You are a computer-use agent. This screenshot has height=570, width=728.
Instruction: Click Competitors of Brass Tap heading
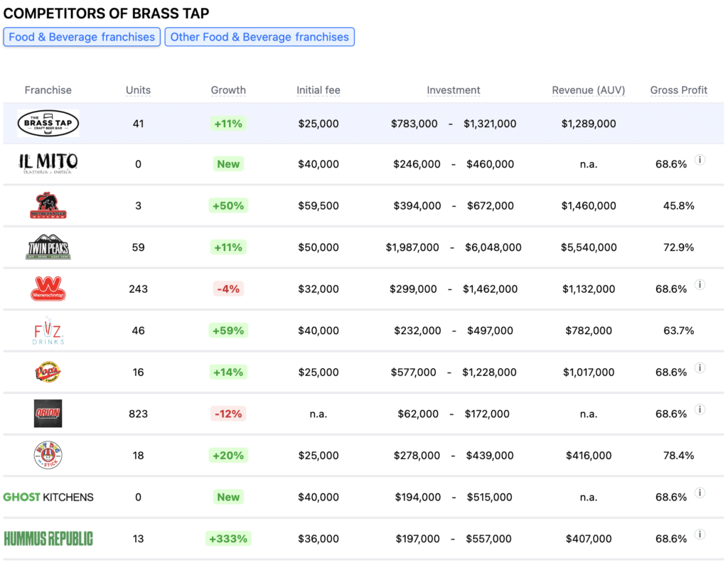107,14
